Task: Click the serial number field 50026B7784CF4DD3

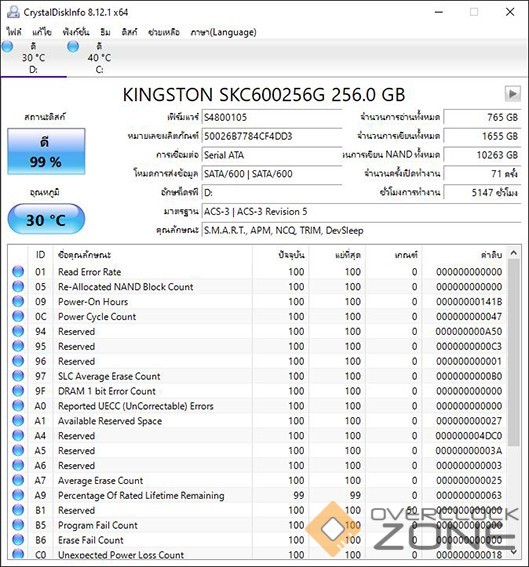Action: coord(272,136)
